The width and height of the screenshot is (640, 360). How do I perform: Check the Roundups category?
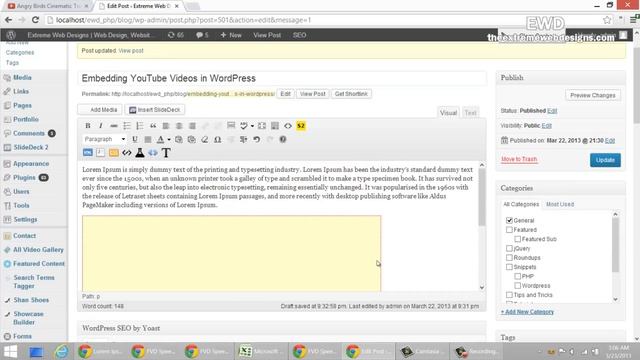pyautogui.click(x=509, y=258)
